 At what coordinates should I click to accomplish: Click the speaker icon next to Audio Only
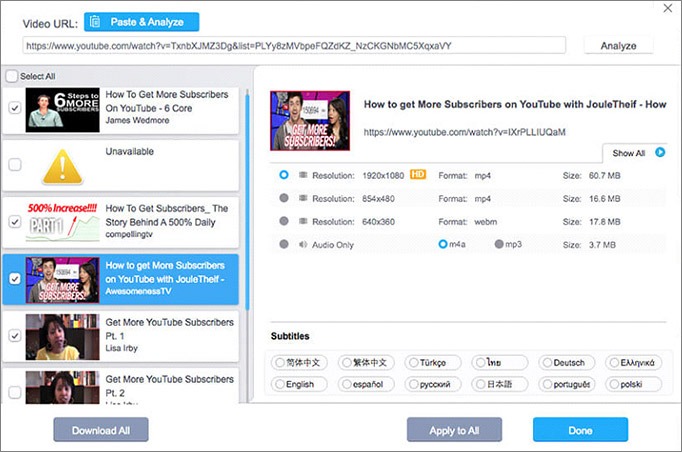click(x=303, y=244)
